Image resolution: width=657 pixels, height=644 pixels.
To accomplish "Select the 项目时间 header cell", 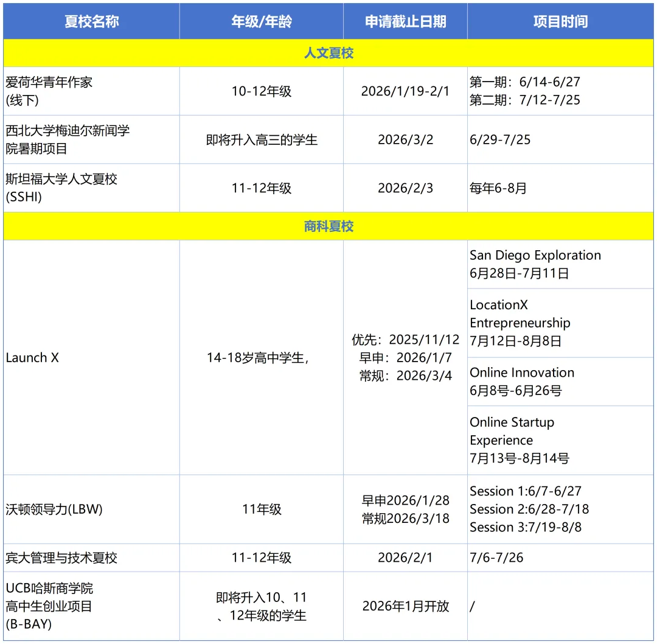I will (x=560, y=22).
